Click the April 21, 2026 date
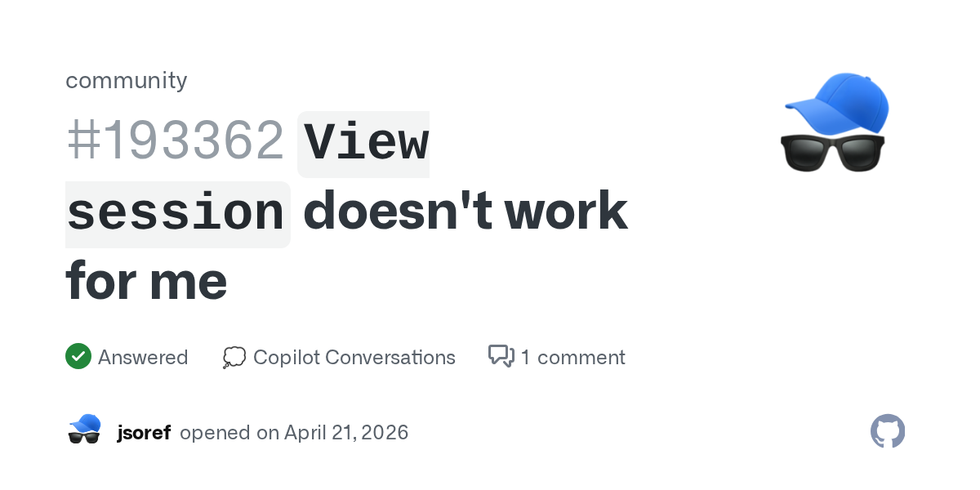This screenshot has width=980, height=490. [346, 432]
